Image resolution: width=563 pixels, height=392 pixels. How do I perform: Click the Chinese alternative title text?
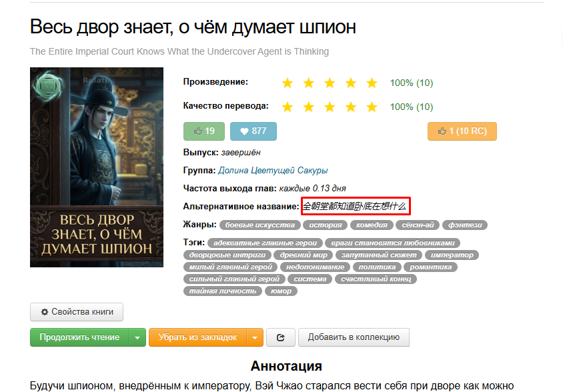(354, 207)
